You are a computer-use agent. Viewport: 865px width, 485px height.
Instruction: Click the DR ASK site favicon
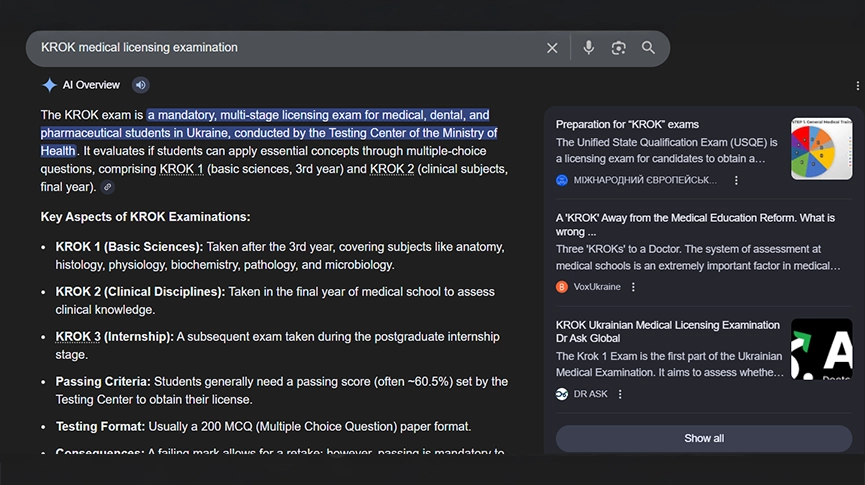[562, 394]
